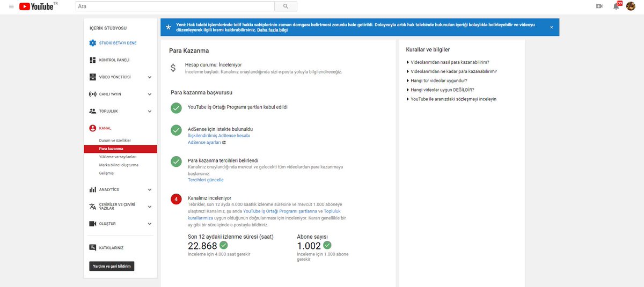
Task: Expand the Topluluk chevron
Action: coord(150,112)
